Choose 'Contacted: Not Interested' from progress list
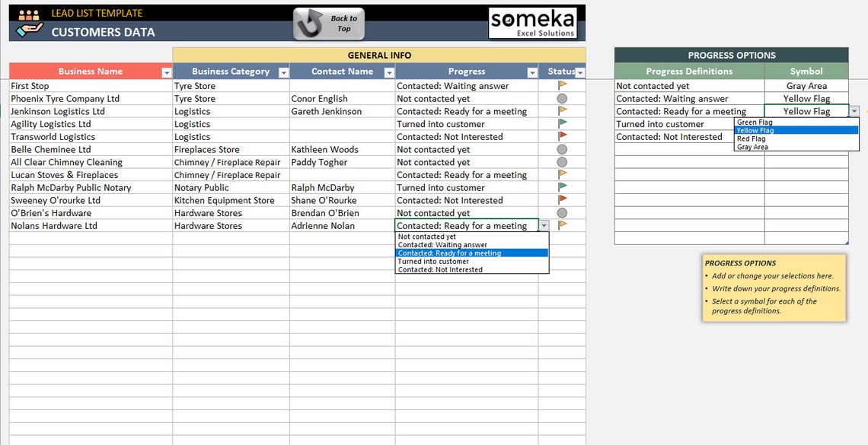868x445 pixels. [472, 270]
